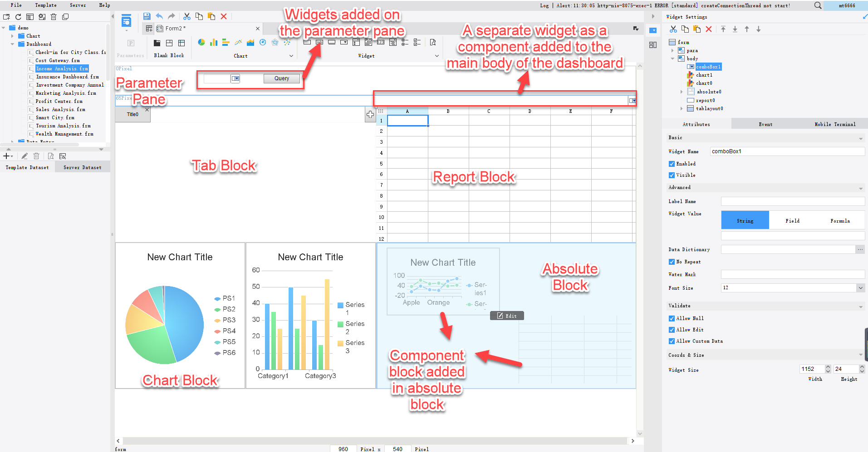Insert a gauge chart block
Image resolution: width=868 pixels, height=452 pixels.
point(263,42)
